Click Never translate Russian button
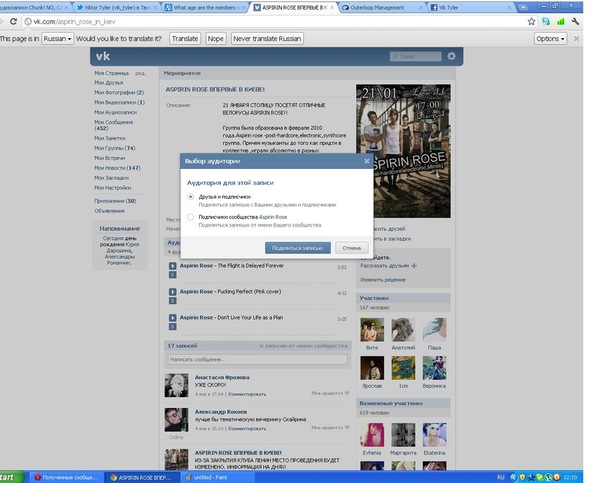Screen dimensions: 604x483 click(267, 39)
